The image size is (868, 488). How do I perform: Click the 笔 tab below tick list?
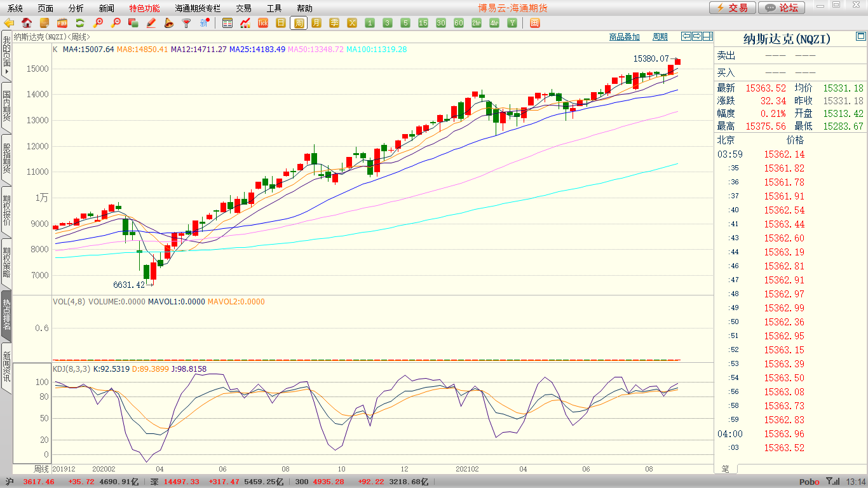(726, 469)
